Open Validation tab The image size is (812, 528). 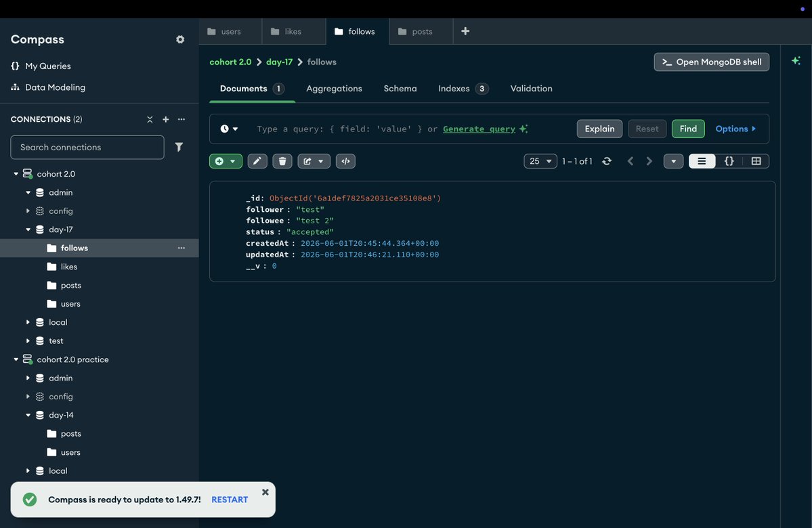532,89
